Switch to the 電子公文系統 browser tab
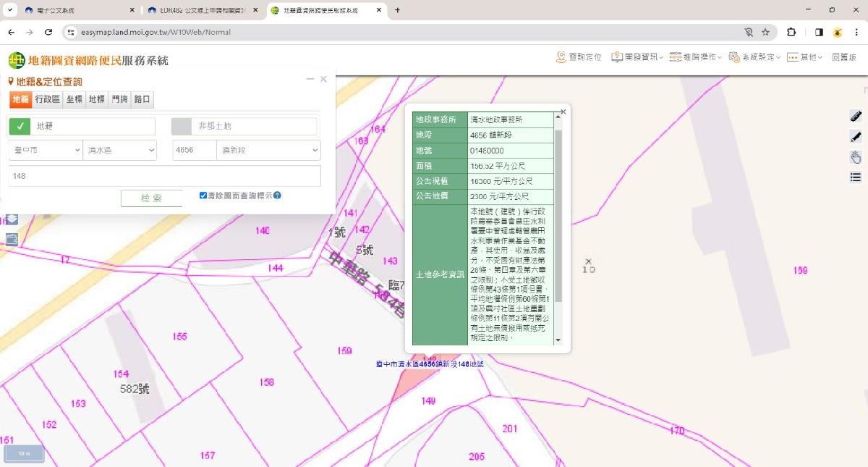Screen dimensions: 868x467 tap(79, 10)
